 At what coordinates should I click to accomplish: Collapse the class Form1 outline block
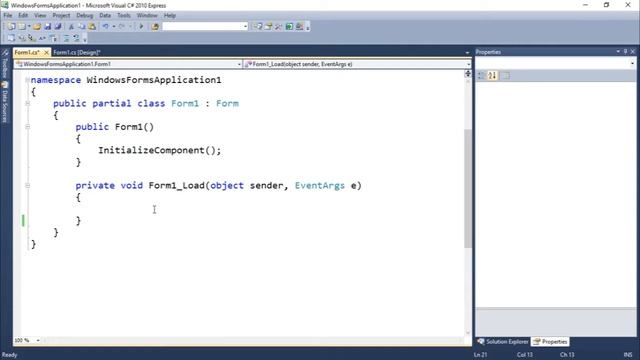point(27,104)
